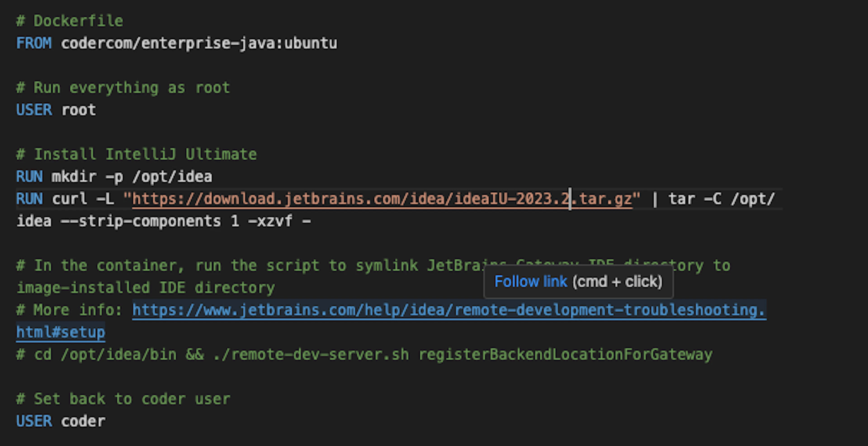Image resolution: width=868 pixels, height=446 pixels.
Task: Click the '# Dockerfile' comment line
Action: pos(70,21)
